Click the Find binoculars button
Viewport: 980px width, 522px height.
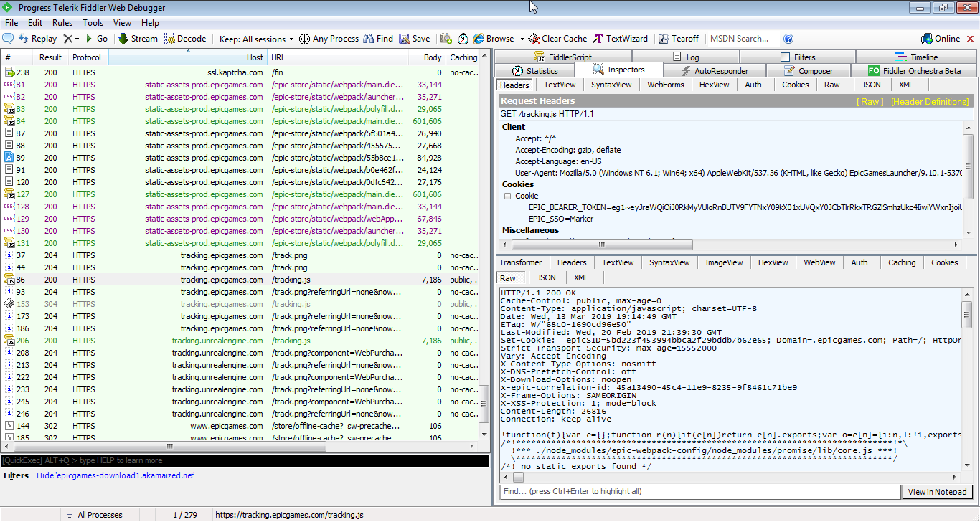pyautogui.click(x=378, y=39)
